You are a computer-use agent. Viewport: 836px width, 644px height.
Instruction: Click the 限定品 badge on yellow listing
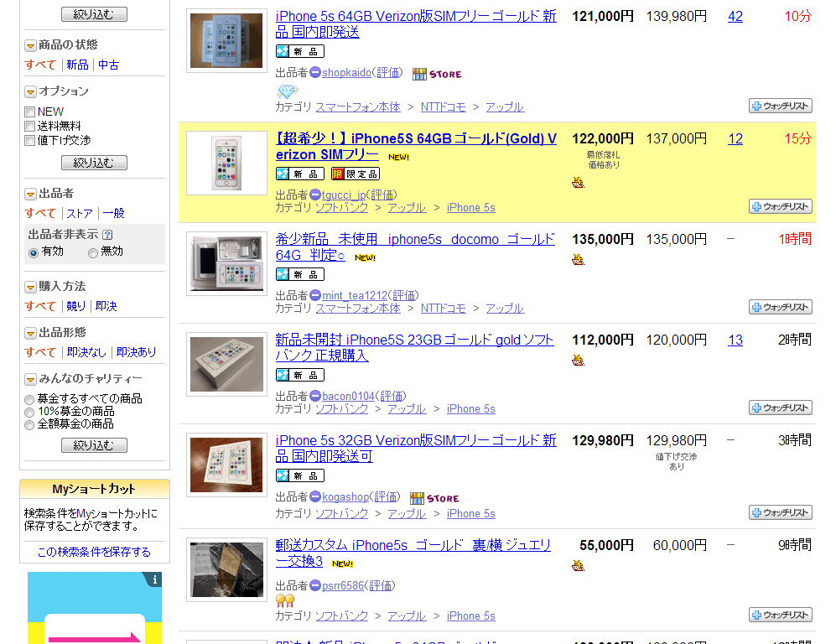(x=355, y=174)
